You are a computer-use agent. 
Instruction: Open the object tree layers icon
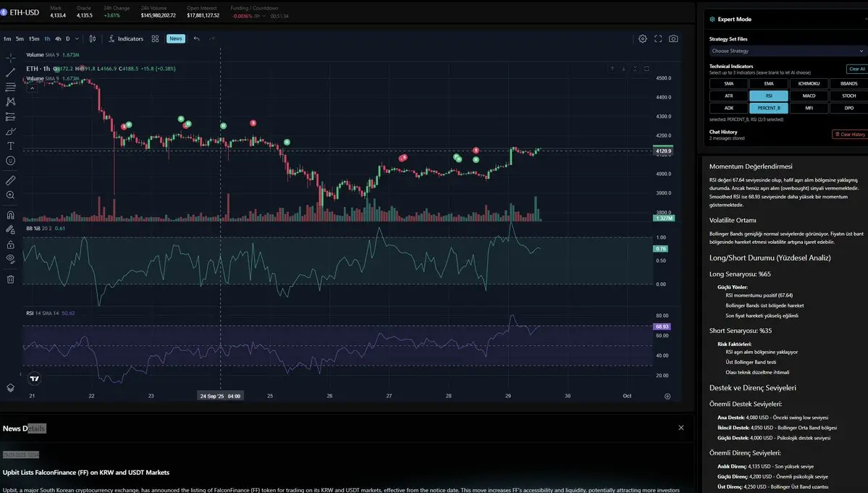pyautogui.click(x=11, y=388)
